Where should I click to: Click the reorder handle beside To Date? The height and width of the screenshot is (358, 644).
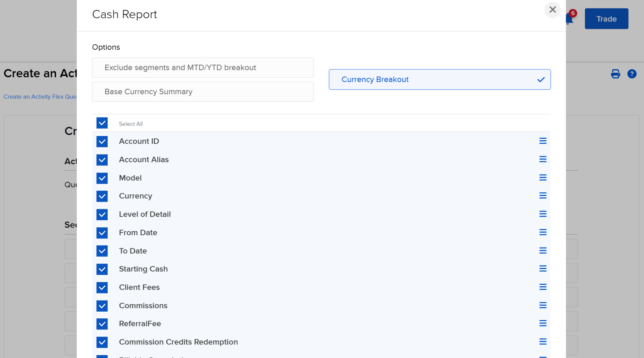pyautogui.click(x=543, y=251)
